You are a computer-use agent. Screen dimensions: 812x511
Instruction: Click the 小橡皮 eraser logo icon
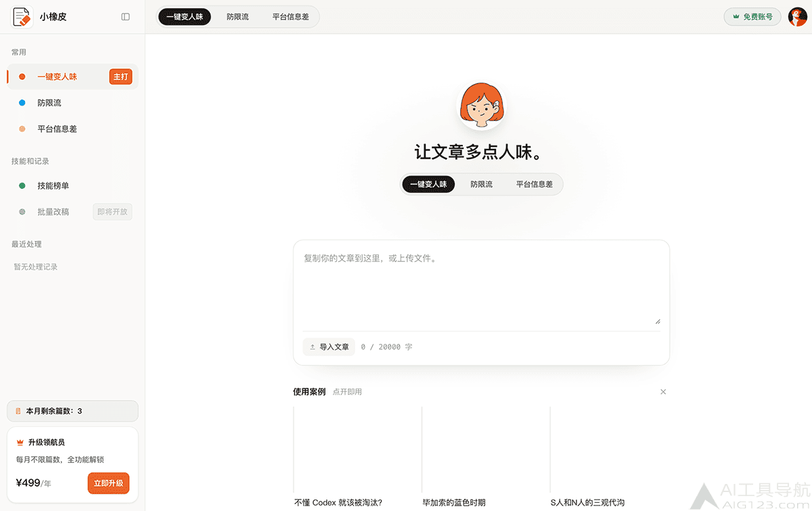click(22, 17)
